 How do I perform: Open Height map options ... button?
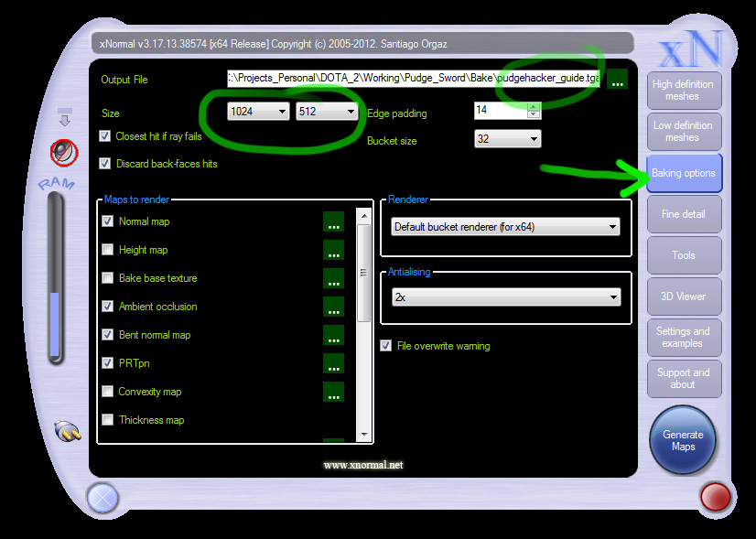pyautogui.click(x=333, y=250)
